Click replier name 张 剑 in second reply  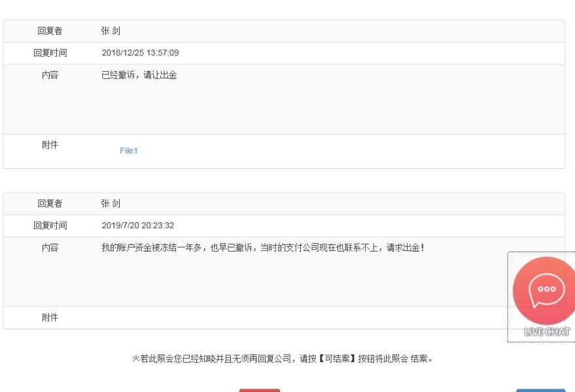pos(111,203)
